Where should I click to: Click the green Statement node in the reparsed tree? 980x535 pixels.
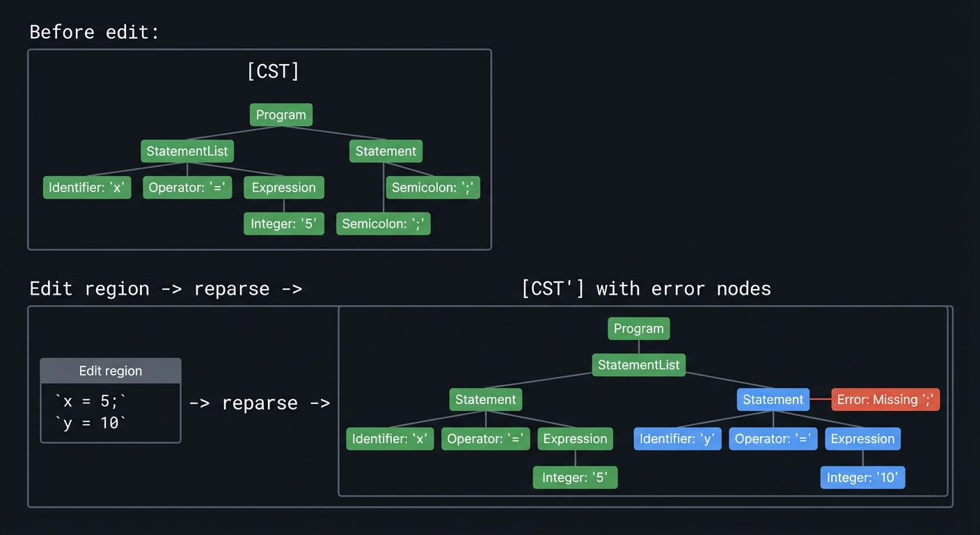coord(485,399)
